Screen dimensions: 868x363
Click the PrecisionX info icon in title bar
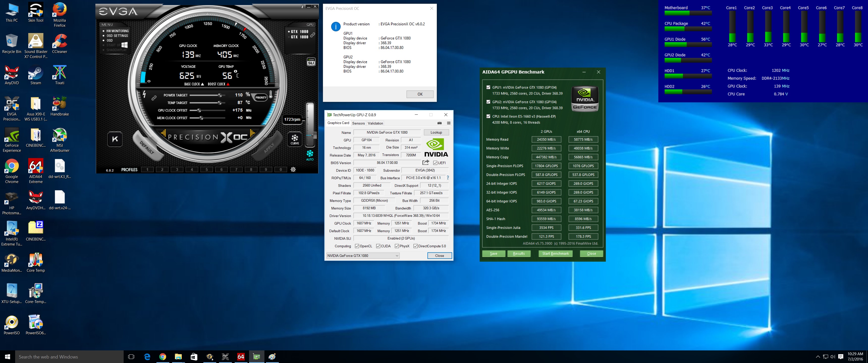click(302, 6)
